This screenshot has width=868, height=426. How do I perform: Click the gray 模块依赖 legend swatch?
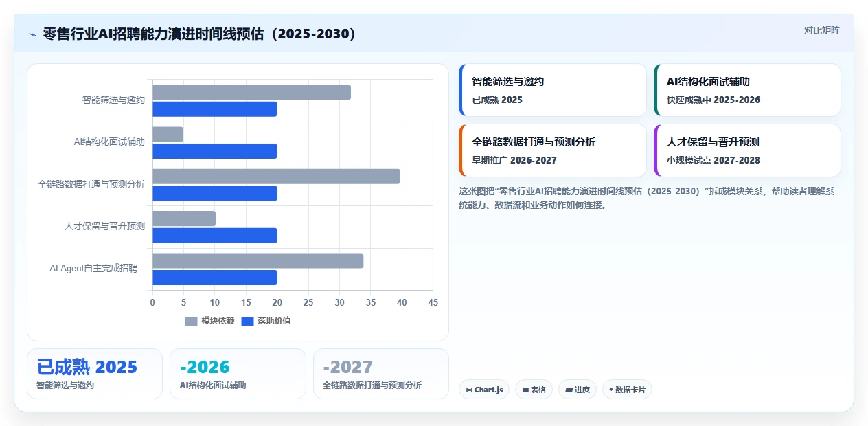tap(191, 322)
